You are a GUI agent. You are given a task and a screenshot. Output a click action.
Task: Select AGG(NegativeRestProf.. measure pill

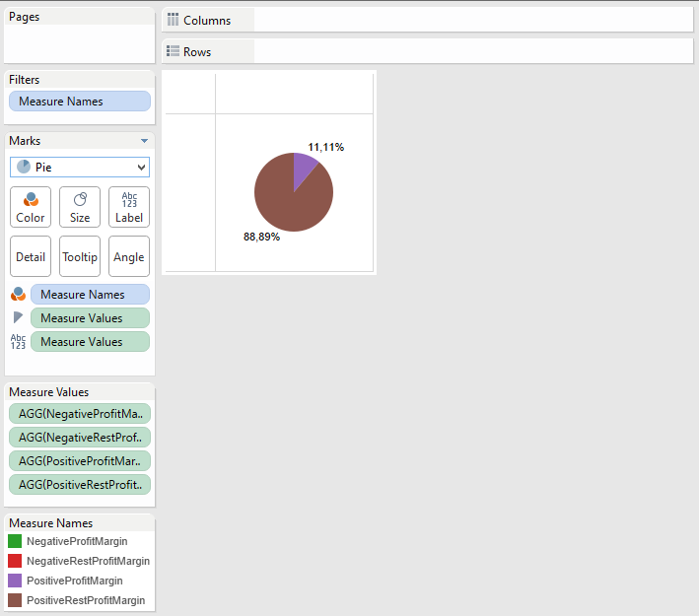coord(80,438)
